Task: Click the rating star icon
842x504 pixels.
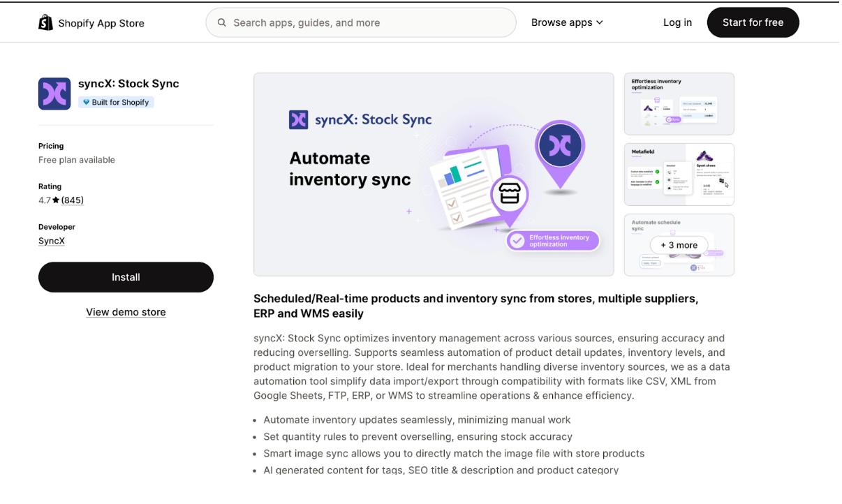Action: [x=56, y=200]
